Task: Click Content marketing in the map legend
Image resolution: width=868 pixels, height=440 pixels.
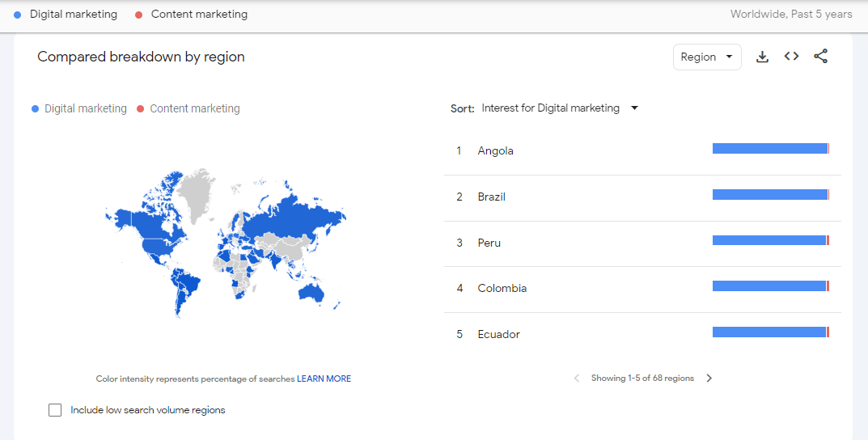Action: [x=194, y=108]
